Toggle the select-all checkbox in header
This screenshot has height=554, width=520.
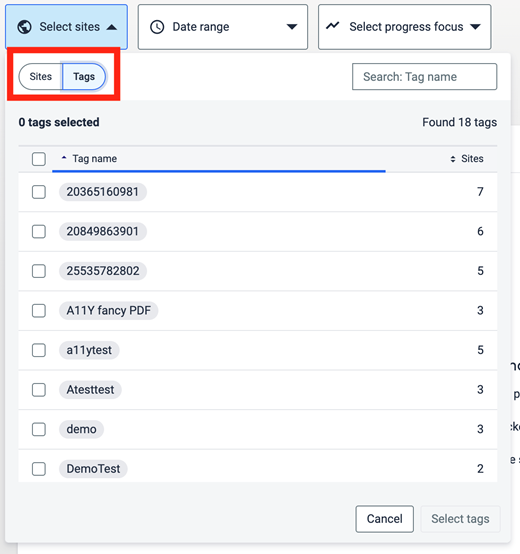(x=39, y=159)
